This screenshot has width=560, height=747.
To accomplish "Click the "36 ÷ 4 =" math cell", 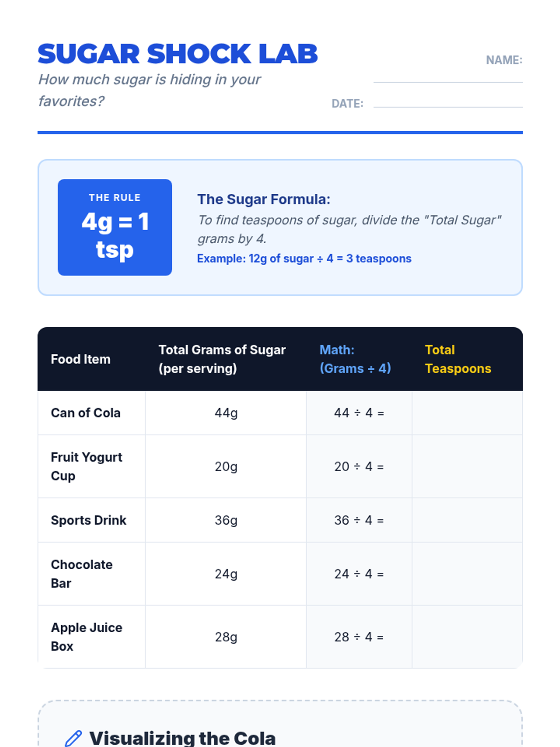I will (x=359, y=520).
